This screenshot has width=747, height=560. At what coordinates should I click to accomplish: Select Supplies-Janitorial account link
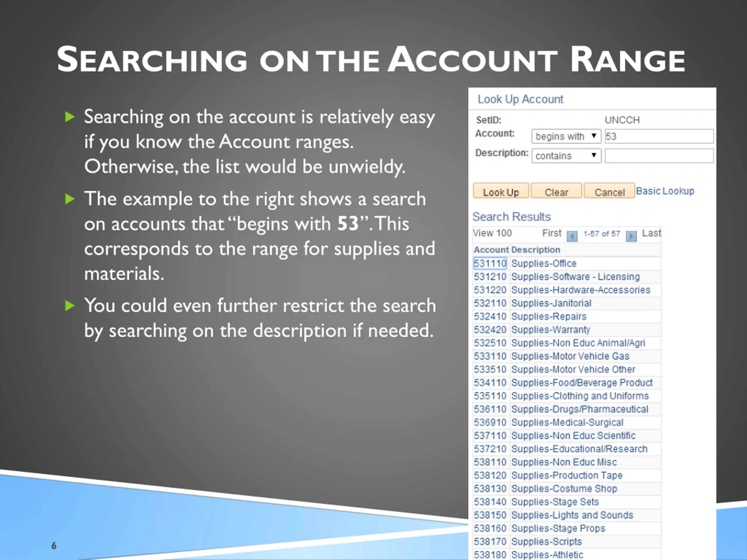[551, 303]
